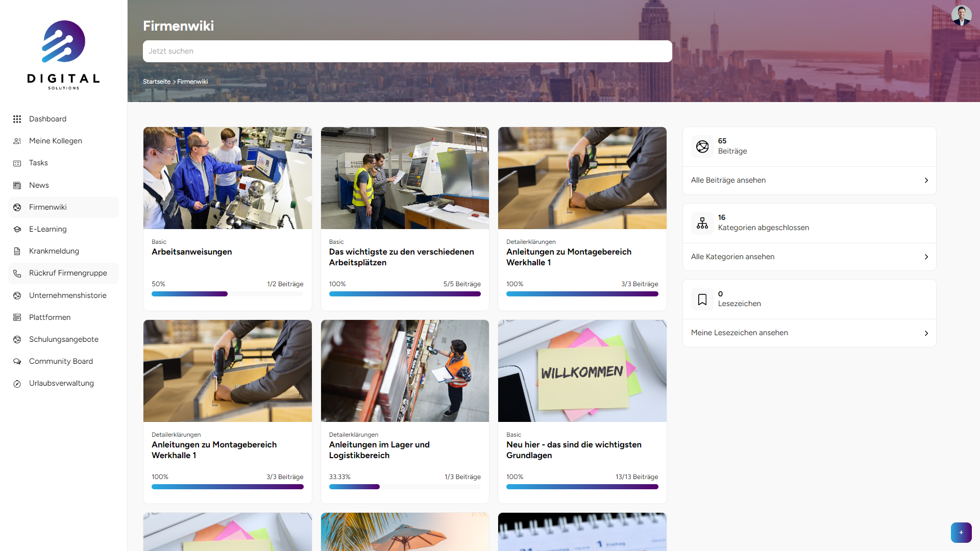Click the Schulungsangebote sidebar icon
This screenshot has width=980, height=551.
click(x=17, y=339)
